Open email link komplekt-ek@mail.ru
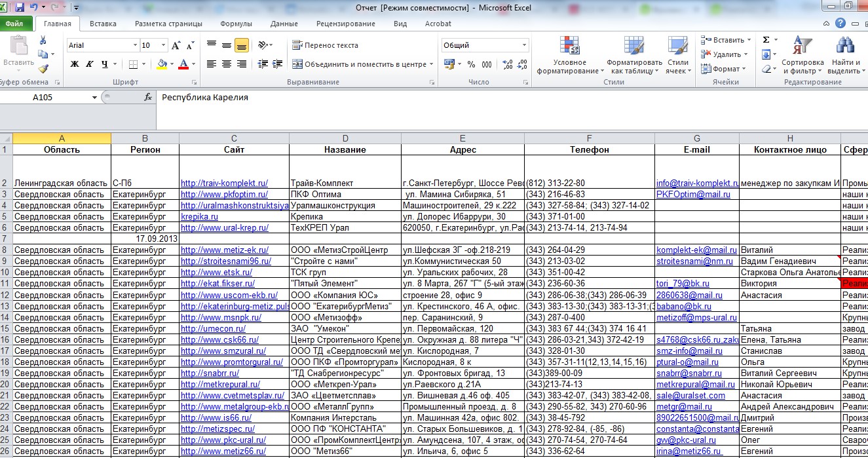Screen dimensions: 868x458 click(x=695, y=250)
